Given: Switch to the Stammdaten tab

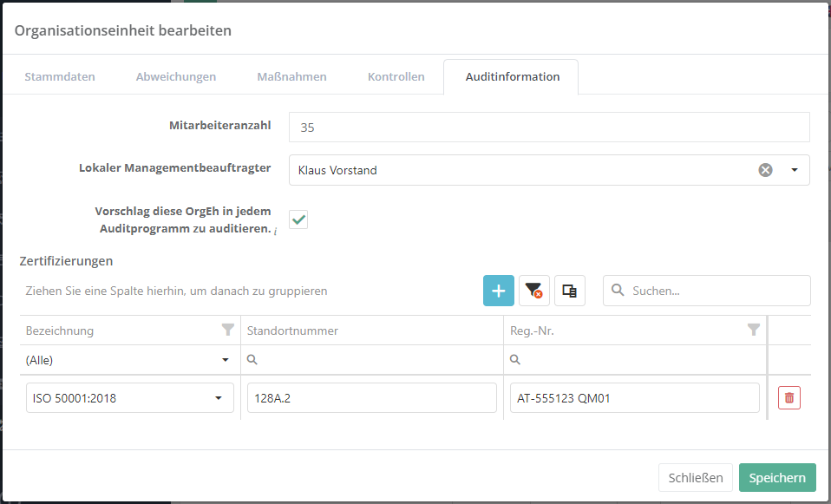Looking at the screenshot, I should (x=60, y=76).
